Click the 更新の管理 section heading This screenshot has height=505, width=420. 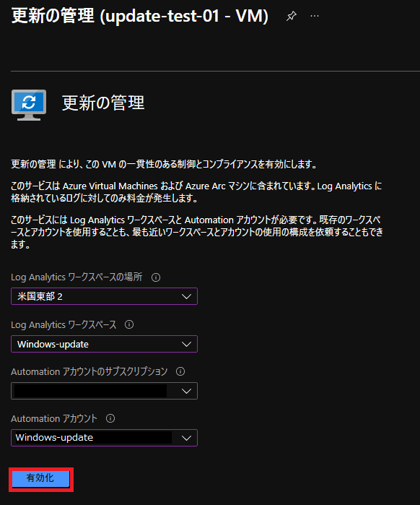[x=103, y=103]
